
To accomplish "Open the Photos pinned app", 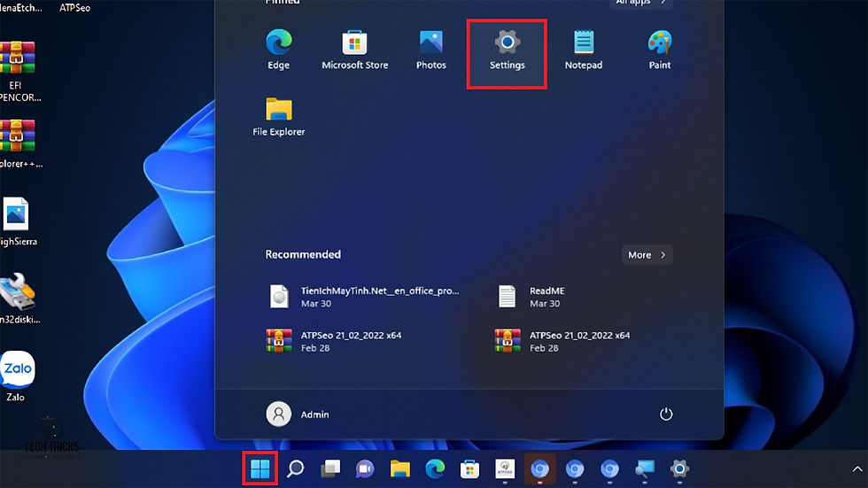I will [x=431, y=50].
